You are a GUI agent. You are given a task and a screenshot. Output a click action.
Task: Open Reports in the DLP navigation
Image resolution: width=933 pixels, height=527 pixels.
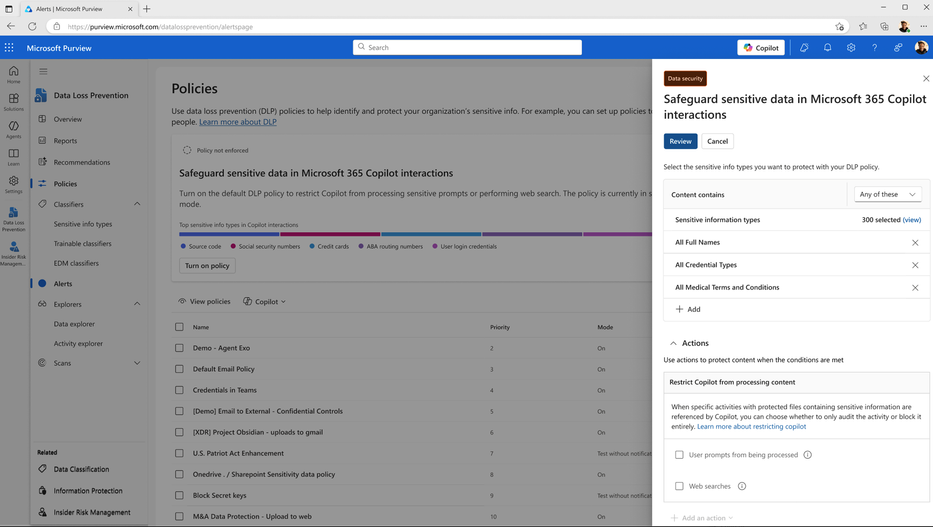(x=65, y=141)
